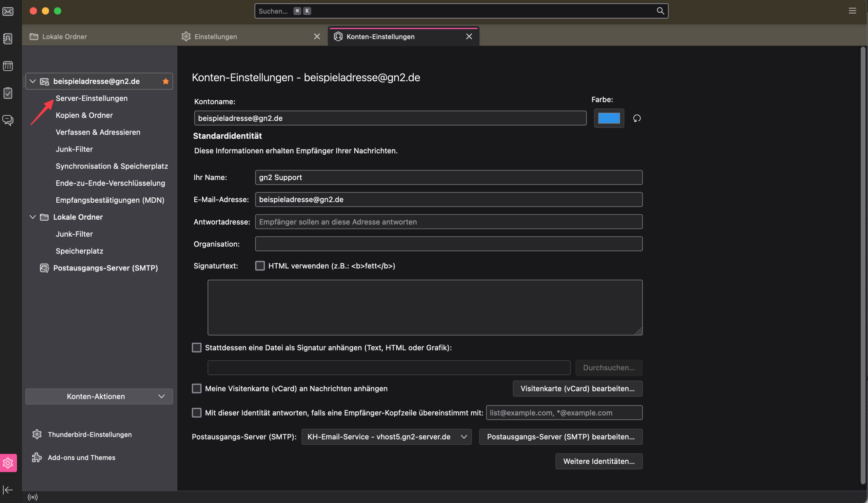868x503 pixels.
Task: Click the gear icon on Einstellungen tab
Action: coord(186,37)
